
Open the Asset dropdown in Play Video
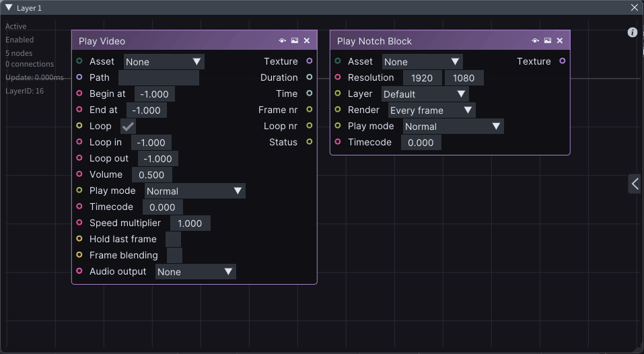coord(164,62)
